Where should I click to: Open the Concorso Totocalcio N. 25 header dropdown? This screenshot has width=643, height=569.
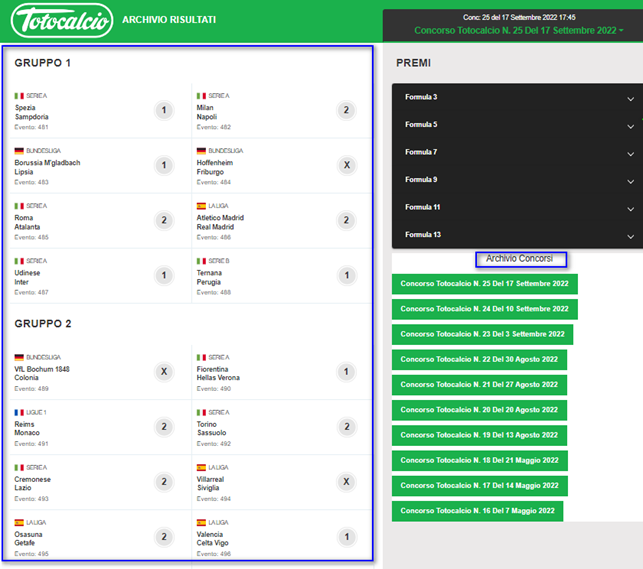coord(518,31)
